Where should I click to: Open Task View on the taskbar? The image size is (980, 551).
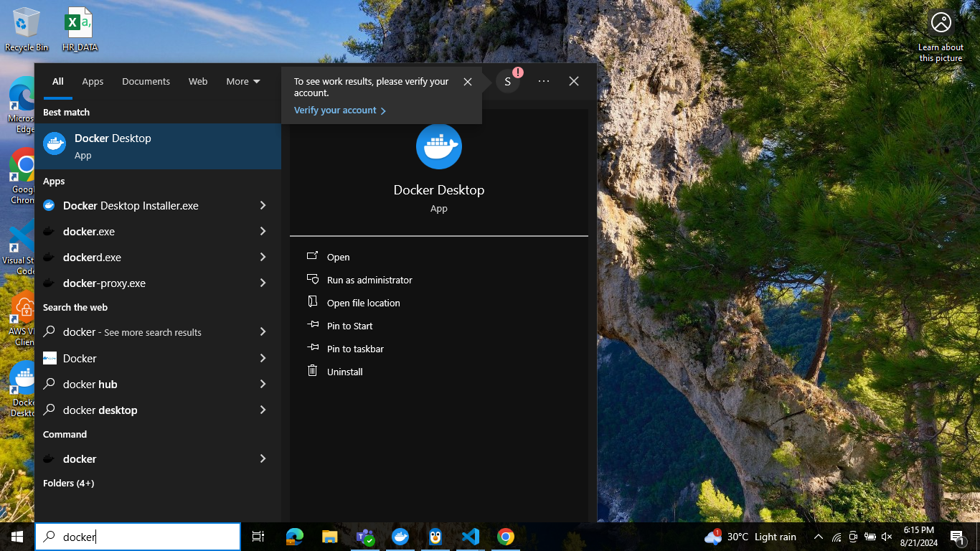tap(258, 537)
